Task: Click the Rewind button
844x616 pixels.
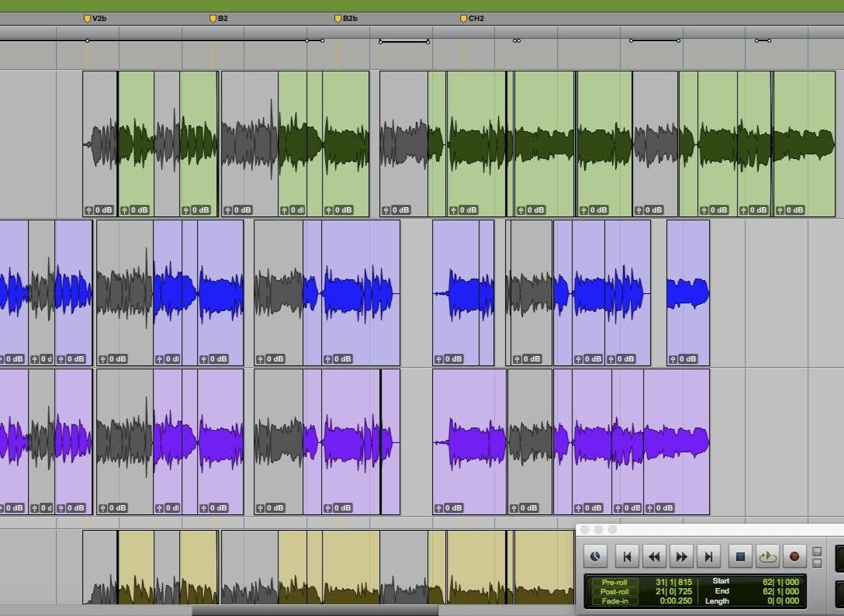Action: click(x=654, y=556)
